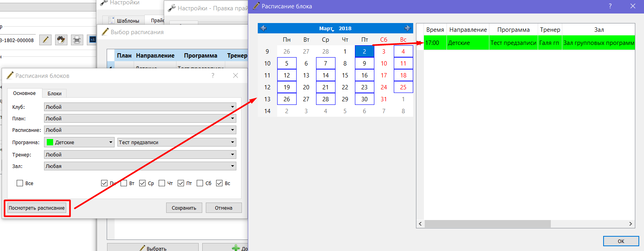Enable the Сб weekday checkbox
The width and height of the screenshot is (644, 251).
[x=200, y=183]
